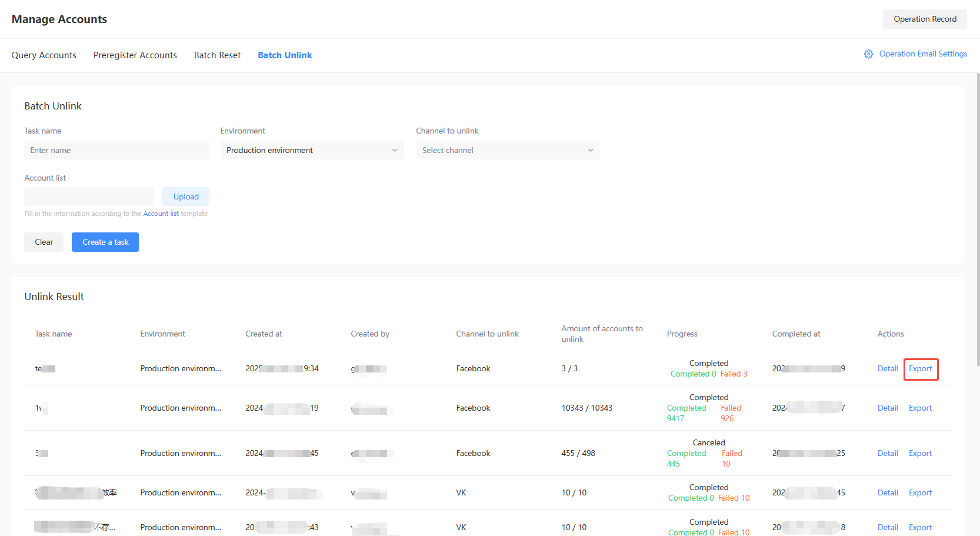Viewport: 980px width, 536px height.
Task: Open Detail for the first VK task
Action: (888, 492)
